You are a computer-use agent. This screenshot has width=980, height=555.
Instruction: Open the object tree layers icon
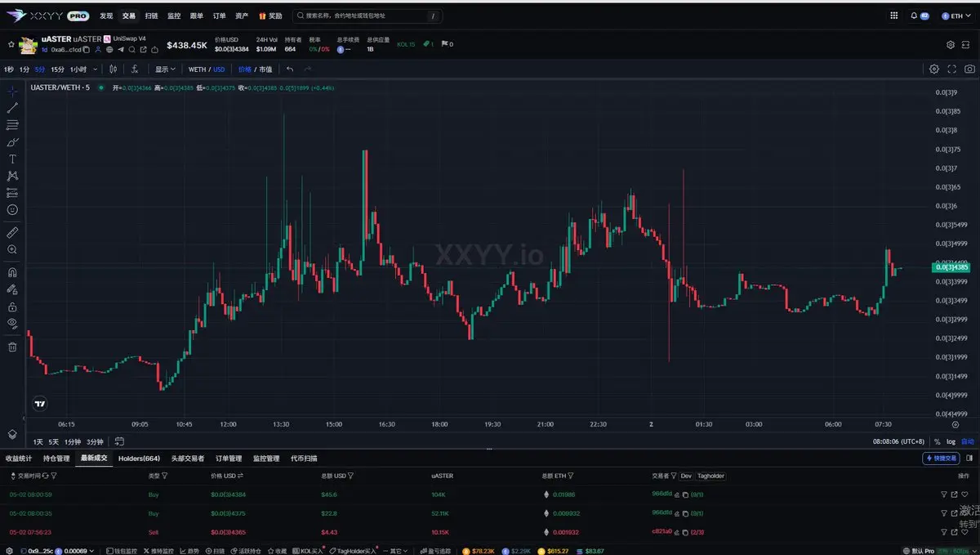(12, 434)
